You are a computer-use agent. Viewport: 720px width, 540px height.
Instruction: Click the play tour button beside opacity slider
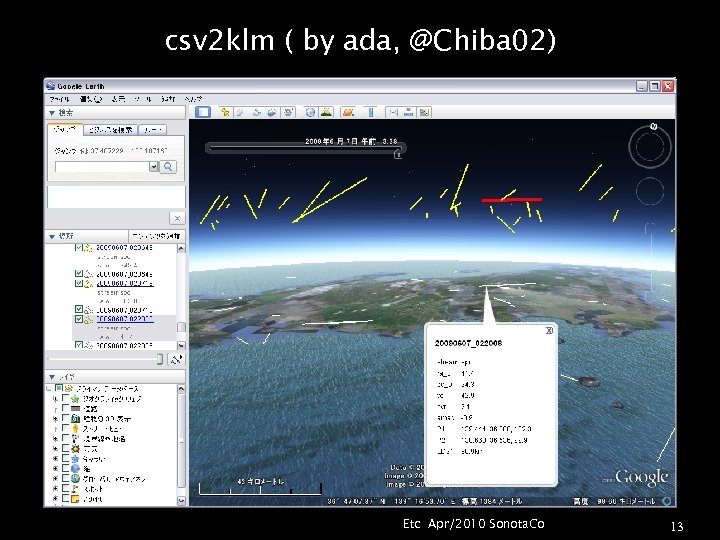pos(176,359)
